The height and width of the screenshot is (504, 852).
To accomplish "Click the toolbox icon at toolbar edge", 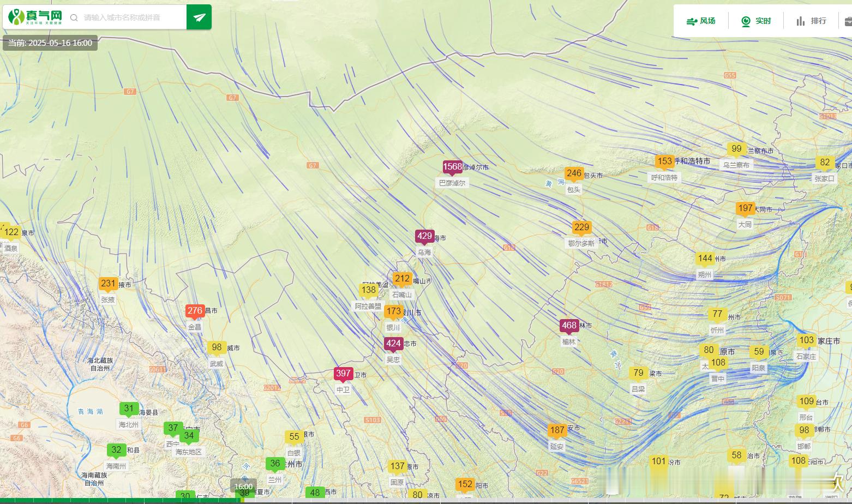I will (848, 21).
